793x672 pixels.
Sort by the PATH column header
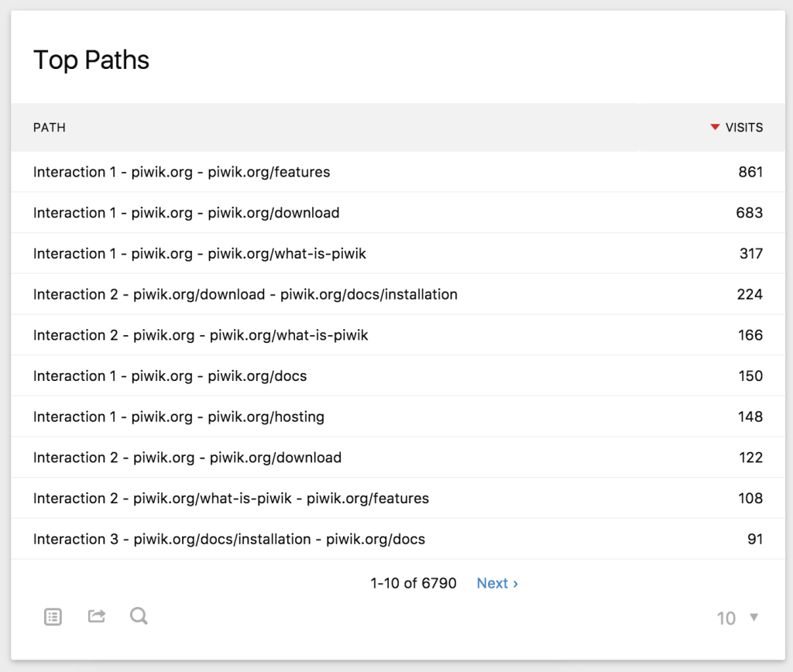pos(50,128)
